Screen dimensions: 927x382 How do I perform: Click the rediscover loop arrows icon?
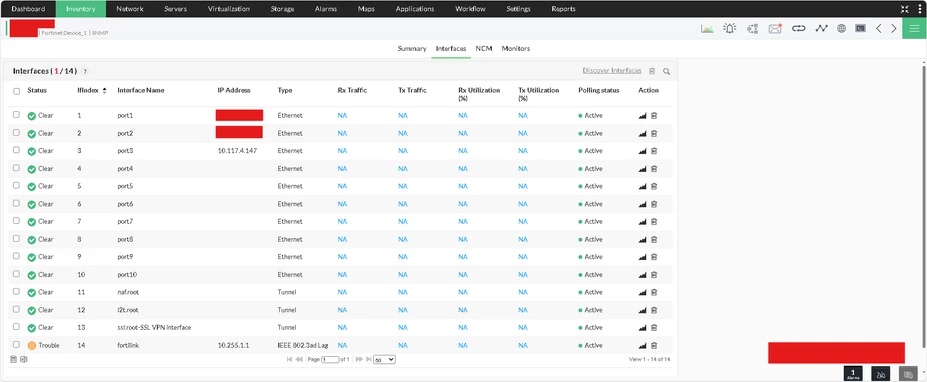coord(799,28)
